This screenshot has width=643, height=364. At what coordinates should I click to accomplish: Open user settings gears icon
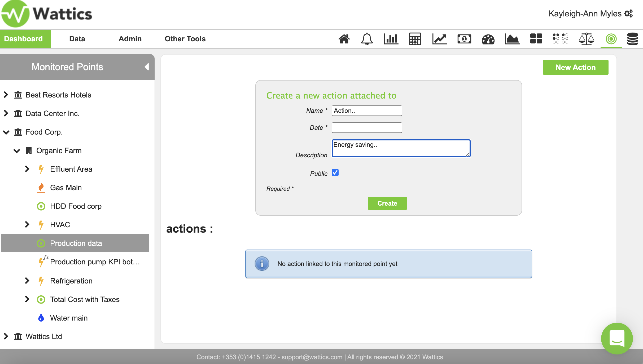pyautogui.click(x=629, y=14)
